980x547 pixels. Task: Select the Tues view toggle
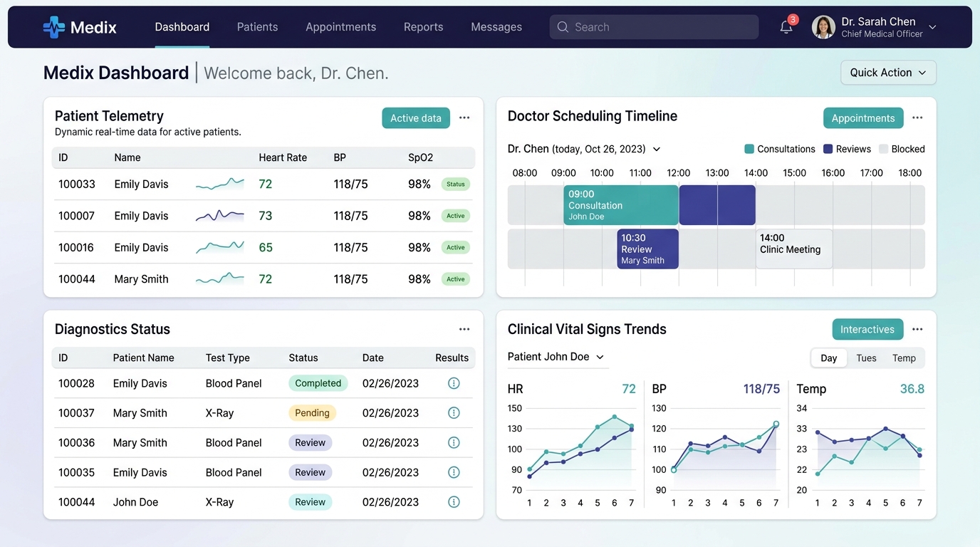[x=866, y=358]
